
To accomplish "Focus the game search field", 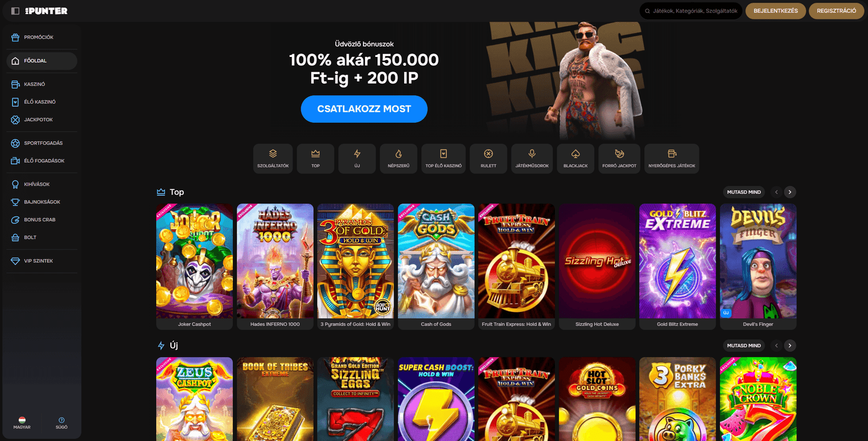I will 691,11.
